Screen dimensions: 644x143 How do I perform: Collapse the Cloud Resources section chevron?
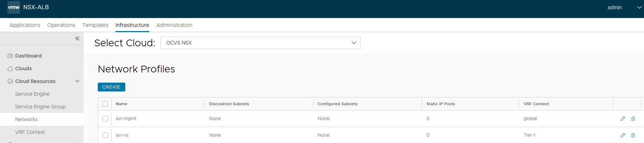coord(77,81)
